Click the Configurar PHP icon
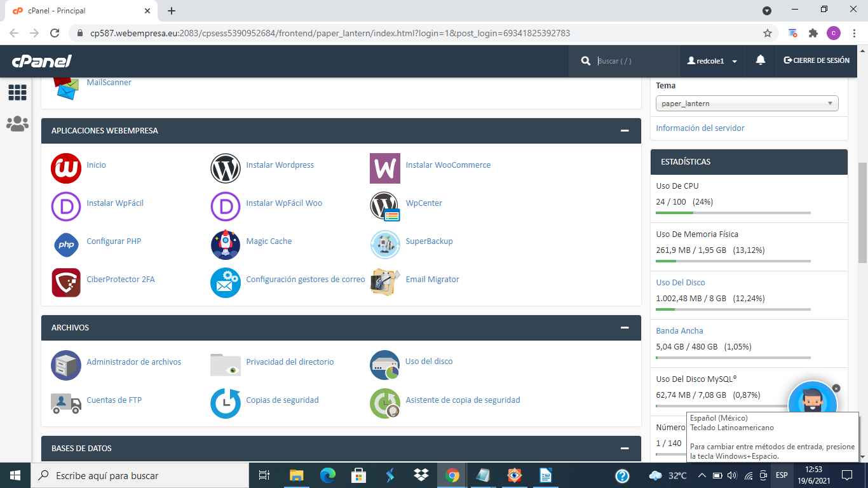The width and height of the screenshot is (868, 488). click(66, 245)
